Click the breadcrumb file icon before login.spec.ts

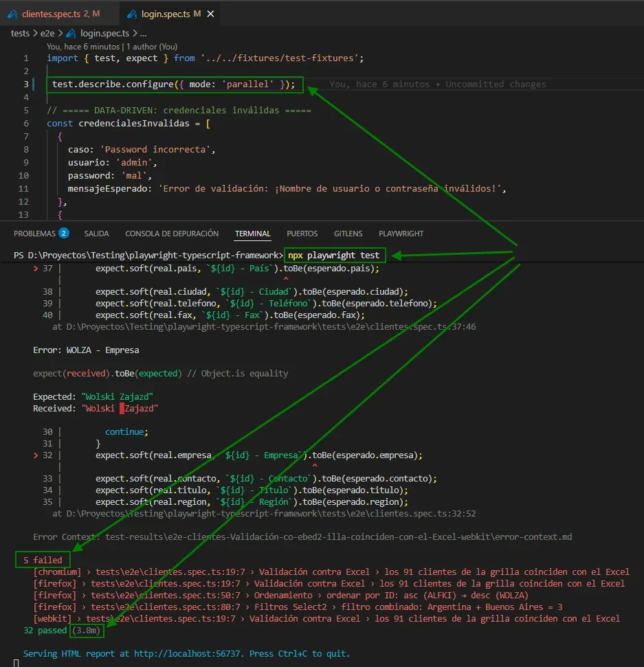click(71, 33)
